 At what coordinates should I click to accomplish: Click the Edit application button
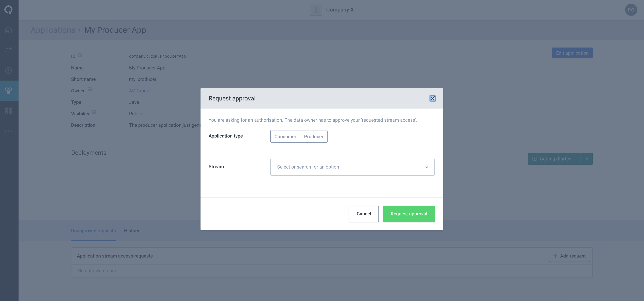[x=572, y=53]
